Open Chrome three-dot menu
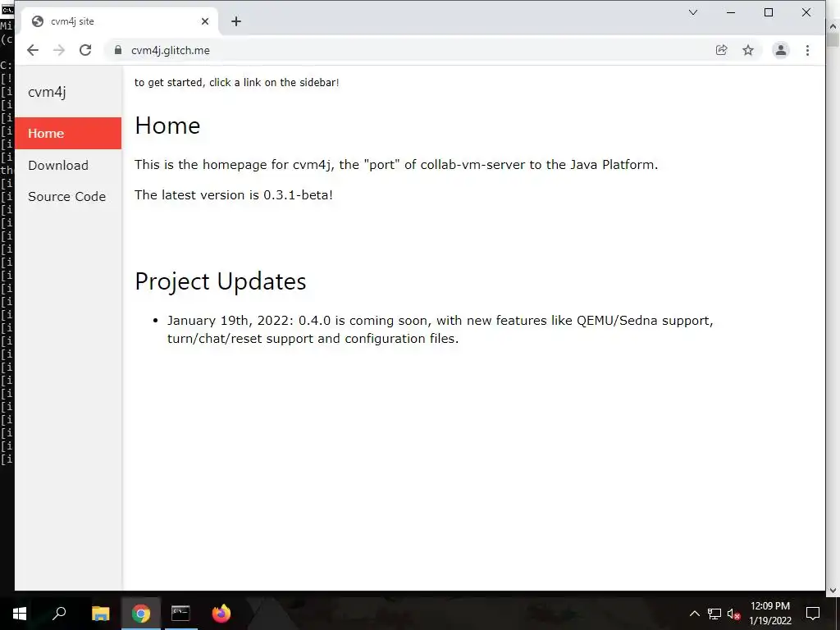The width and height of the screenshot is (840, 630). click(807, 50)
